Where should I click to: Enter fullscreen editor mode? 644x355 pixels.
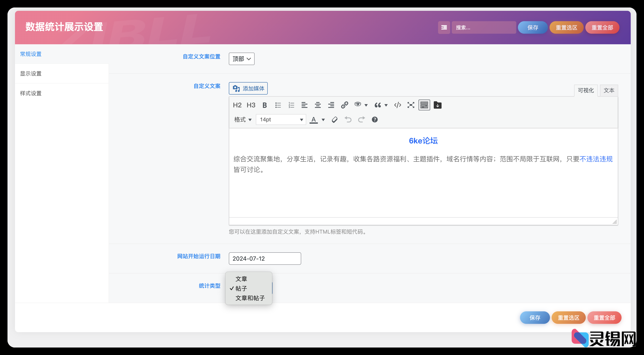411,105
